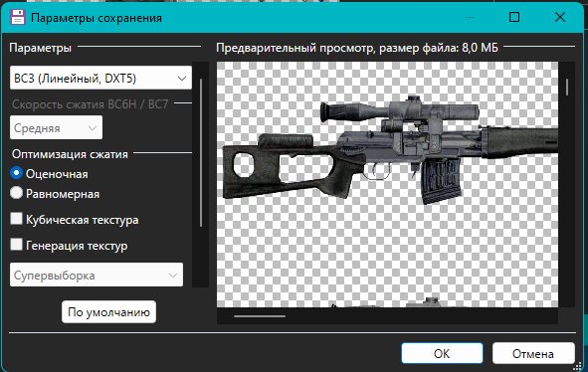Click the file size text 8,0 МБ

click(480, 48)
